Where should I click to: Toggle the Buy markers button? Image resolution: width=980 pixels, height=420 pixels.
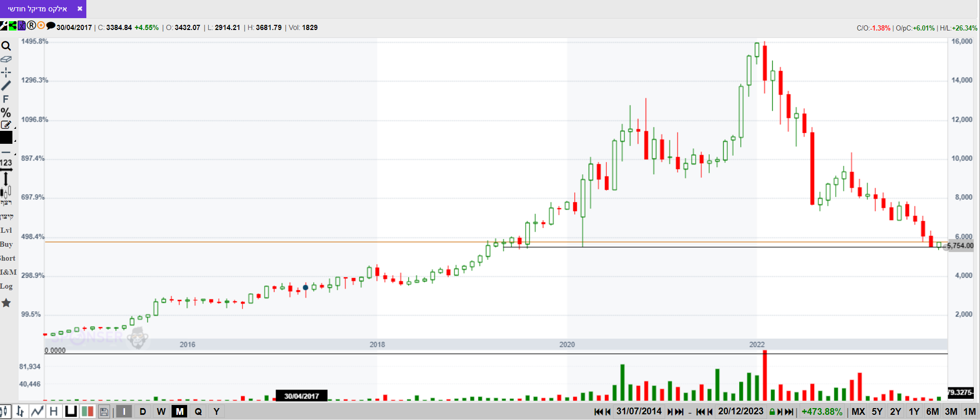click(x=6, y=244)
